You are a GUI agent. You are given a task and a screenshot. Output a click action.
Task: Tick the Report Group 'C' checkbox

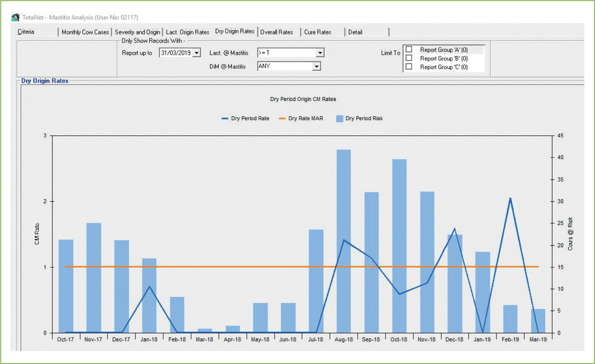[x=409, y=67]
